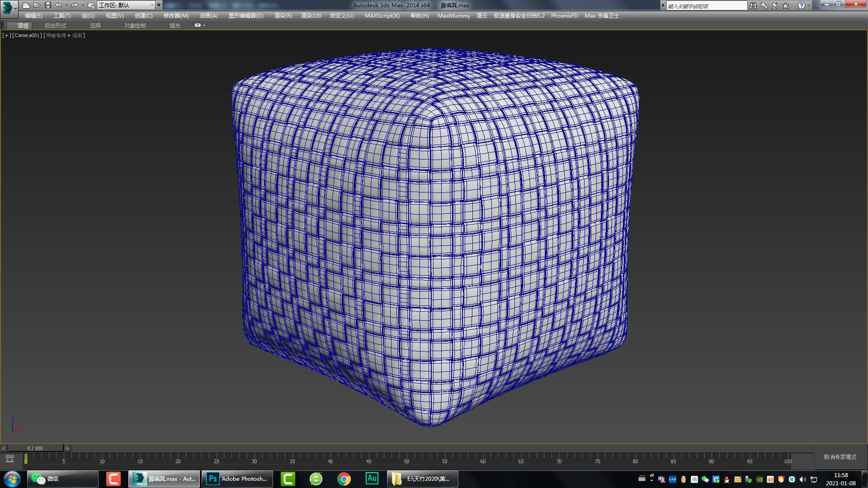Open the 修改器(M) menu

[x=176, y=15]
